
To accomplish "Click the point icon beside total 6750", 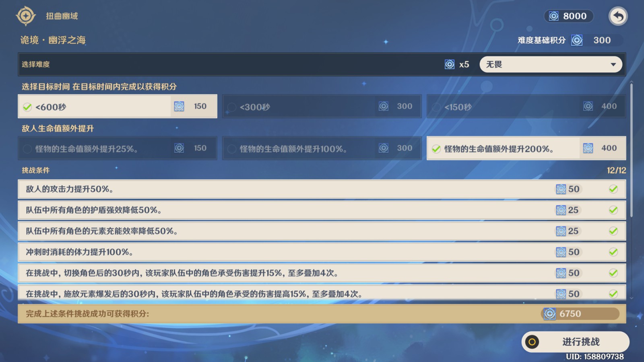I will (549, 314).
